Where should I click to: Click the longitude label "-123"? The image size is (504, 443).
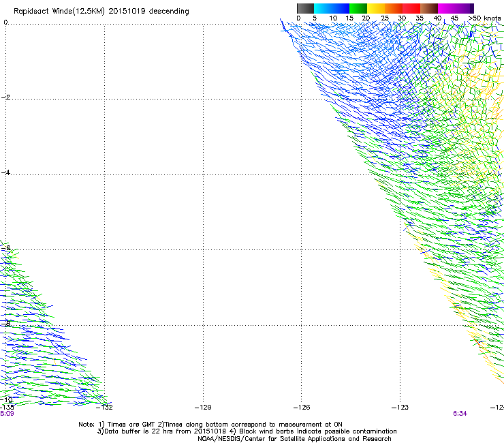tap(400, 408)
